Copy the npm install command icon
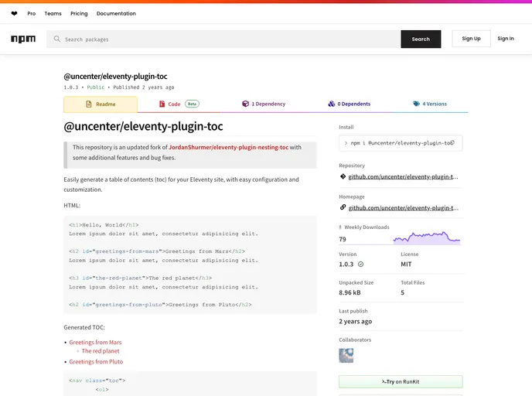Viewport: 532px width, 396px height. coord(452,143)
